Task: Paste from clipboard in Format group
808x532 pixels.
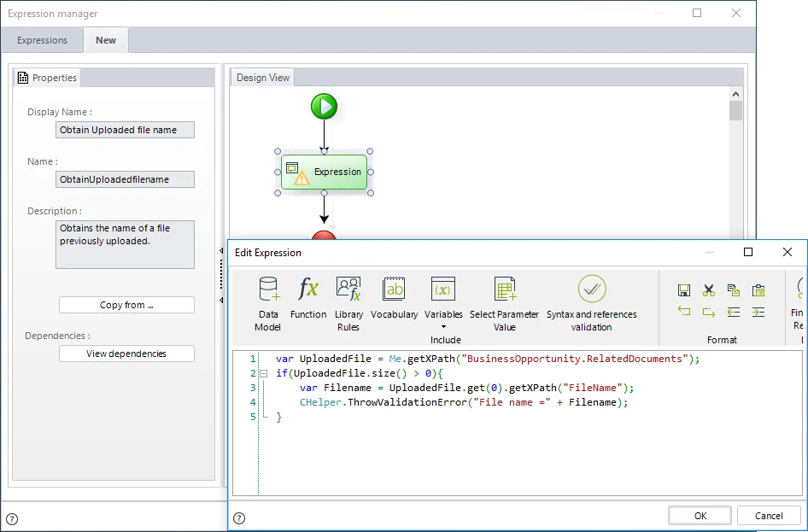Action: pos(758,290)
